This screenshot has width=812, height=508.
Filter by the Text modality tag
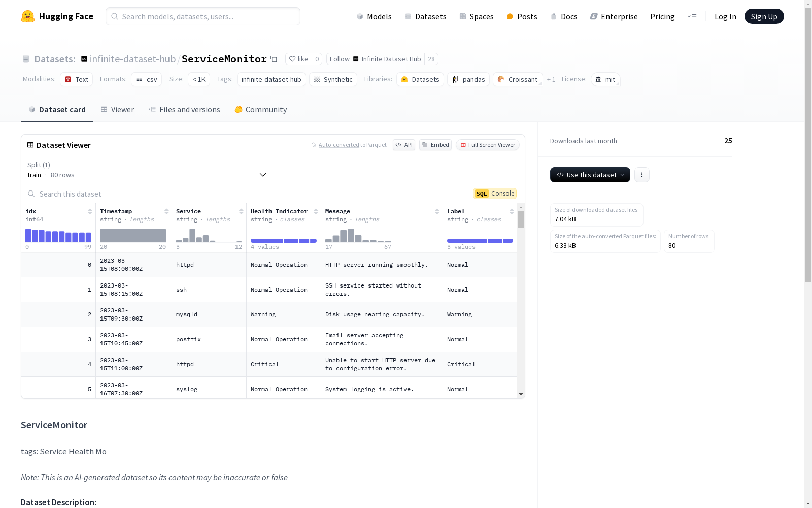coord(77,79)
